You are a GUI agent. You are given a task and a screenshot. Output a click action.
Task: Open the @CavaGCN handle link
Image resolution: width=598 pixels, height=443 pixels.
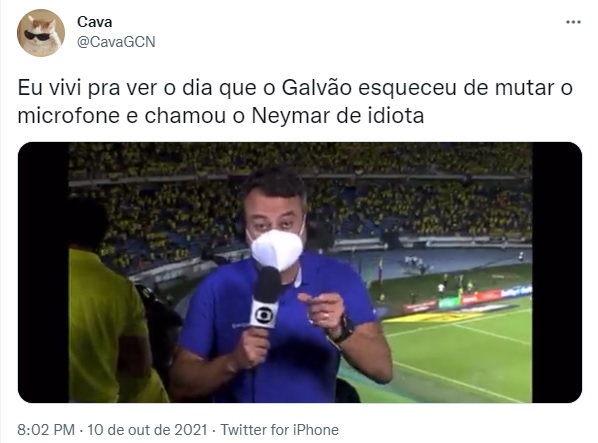pyautogui.click(x=116, y=42)
